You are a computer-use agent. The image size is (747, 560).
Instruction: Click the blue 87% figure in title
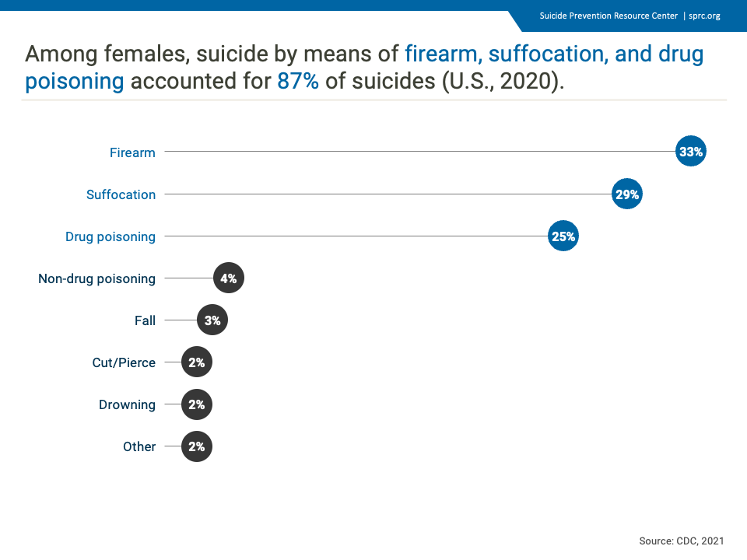click(298, 81)
